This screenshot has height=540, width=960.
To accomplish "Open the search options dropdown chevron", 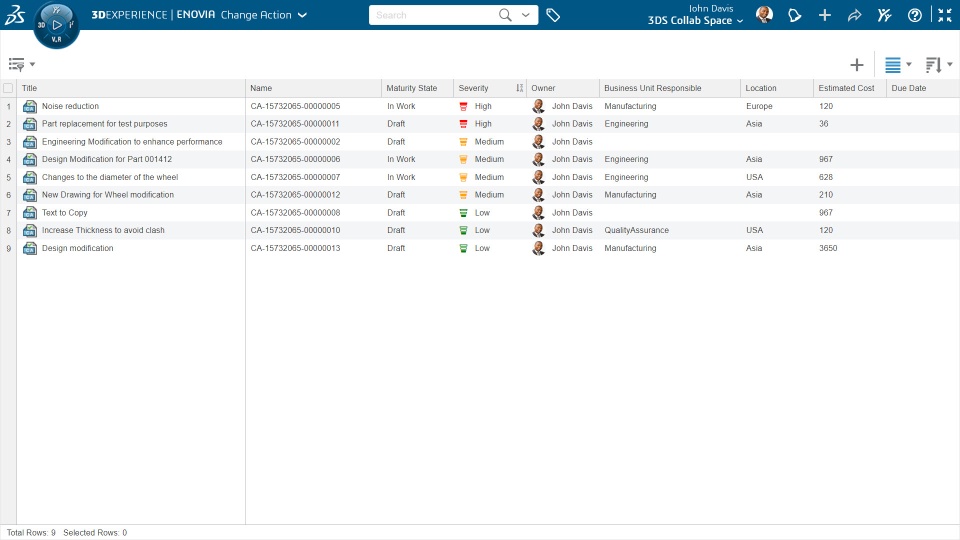I will coord(526,15).
